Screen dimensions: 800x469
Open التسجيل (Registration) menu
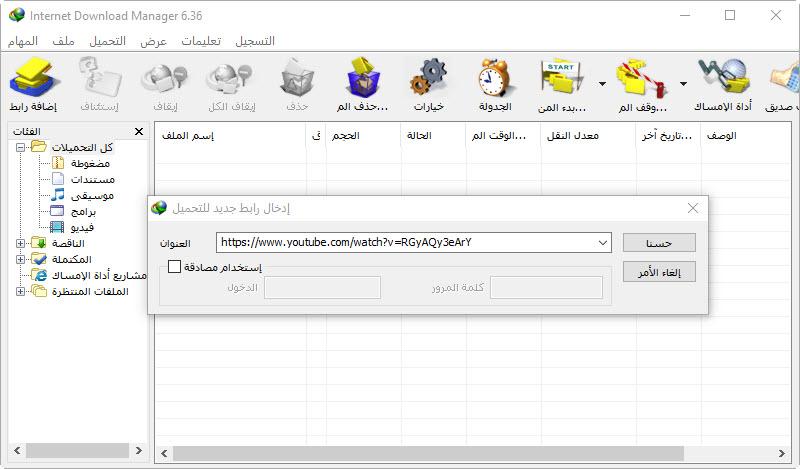(x=255, y=41)
